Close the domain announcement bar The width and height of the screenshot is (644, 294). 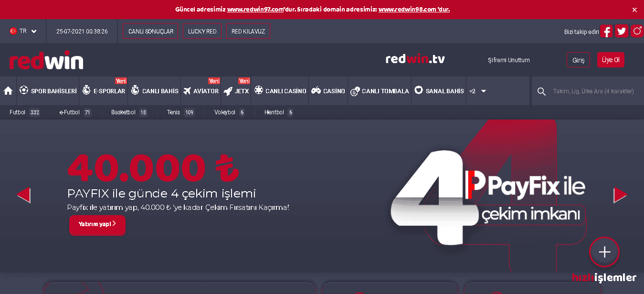[x=634, y=10]
